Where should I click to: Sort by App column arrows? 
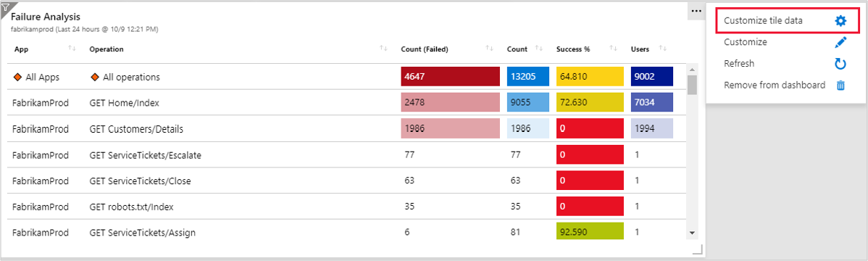(72, 49)
